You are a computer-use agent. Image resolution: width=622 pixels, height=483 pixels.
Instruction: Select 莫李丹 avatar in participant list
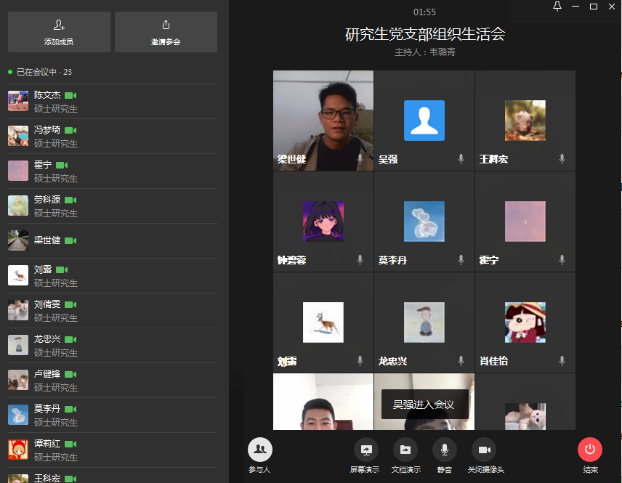tap(18, 415)
